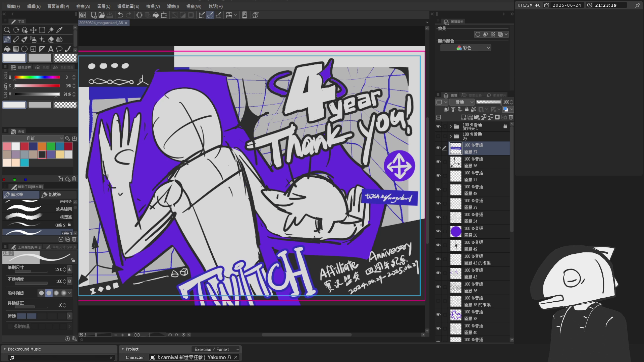Click the Create layer mask icon

point(497,117)
